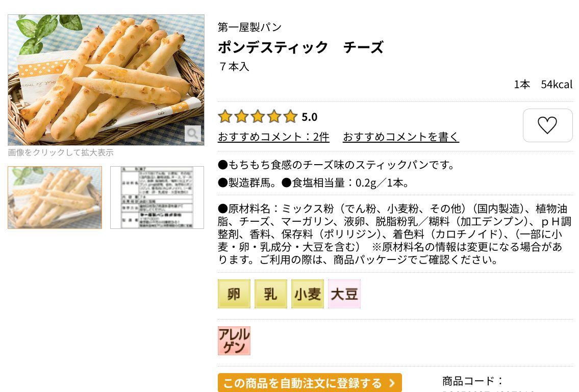Open the おすすめコメント：2件 link

click(x=273, y=137)
